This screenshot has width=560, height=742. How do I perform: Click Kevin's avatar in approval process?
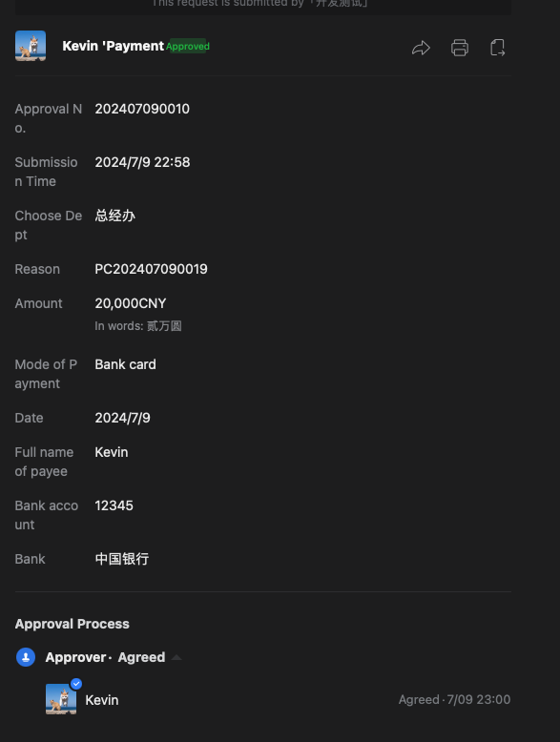coord(61,699)
